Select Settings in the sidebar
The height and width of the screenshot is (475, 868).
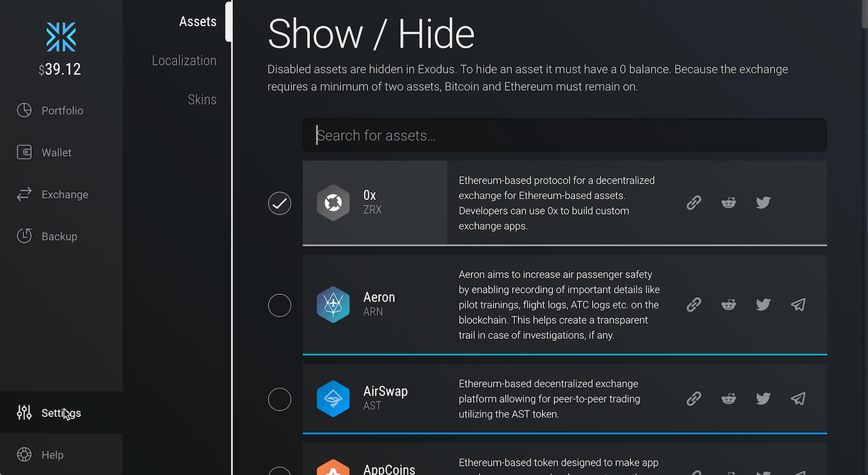(61, 413)
